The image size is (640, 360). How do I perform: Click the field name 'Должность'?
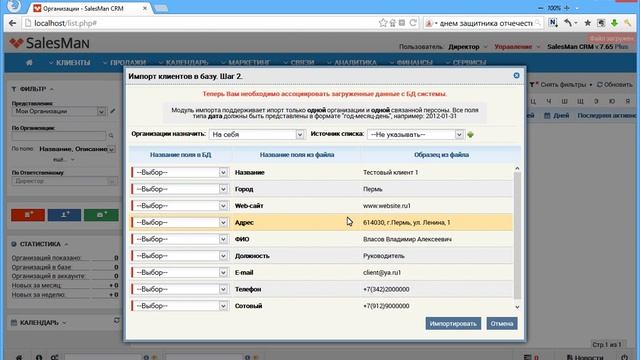click(252, 256)
